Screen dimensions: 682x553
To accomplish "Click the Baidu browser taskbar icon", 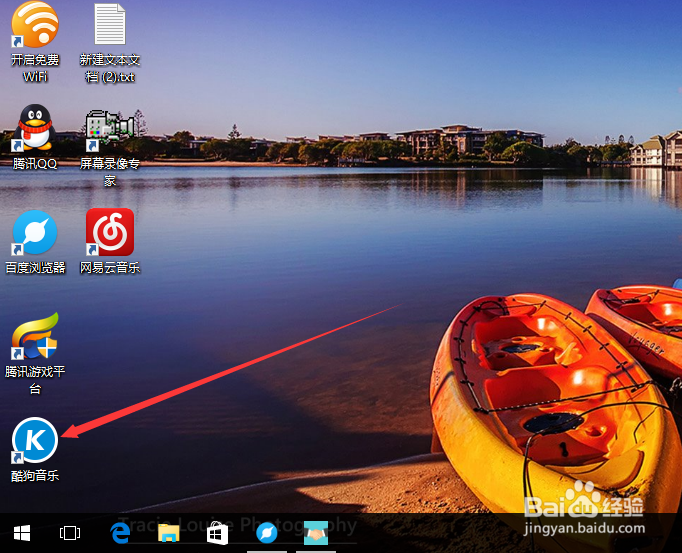I will [x=267, y=533].
